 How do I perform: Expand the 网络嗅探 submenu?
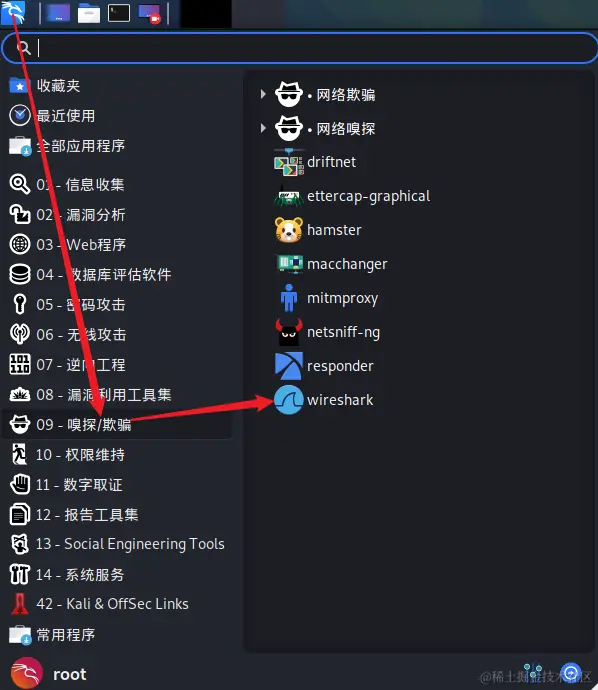click(319, 128)
